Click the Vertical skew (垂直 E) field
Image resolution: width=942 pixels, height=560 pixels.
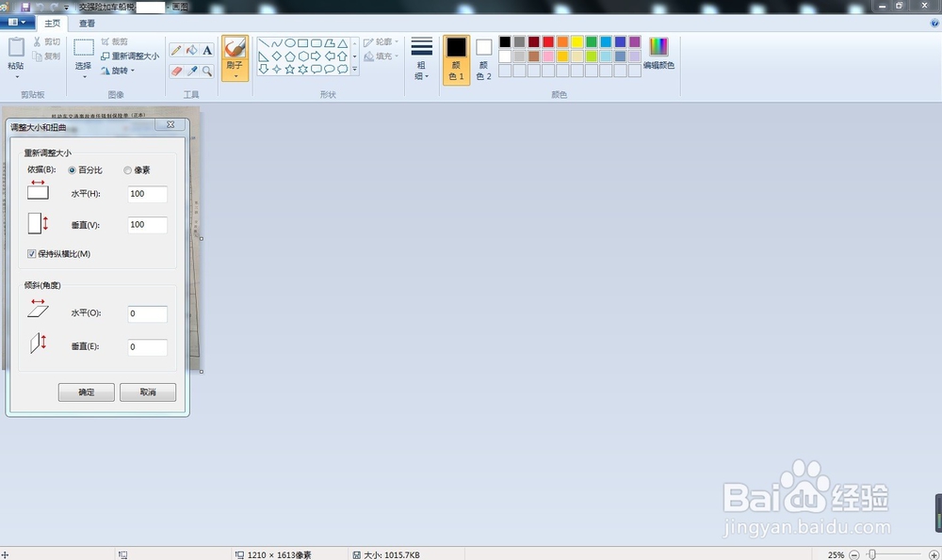147,347
